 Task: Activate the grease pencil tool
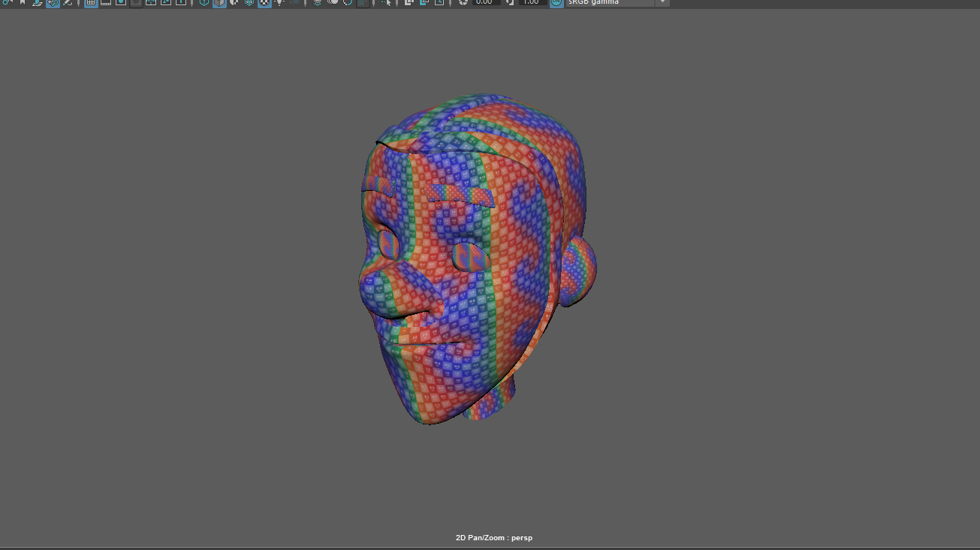66,3
